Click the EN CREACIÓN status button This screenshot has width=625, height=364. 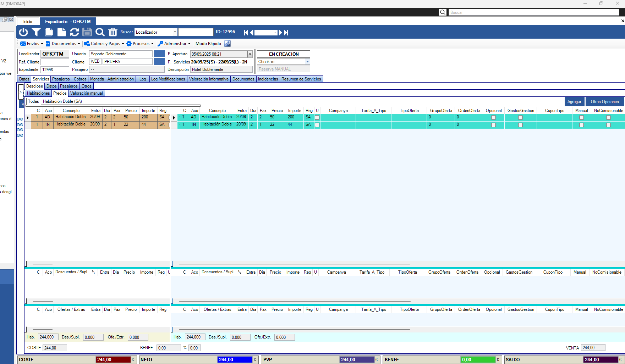coord(284,54)
